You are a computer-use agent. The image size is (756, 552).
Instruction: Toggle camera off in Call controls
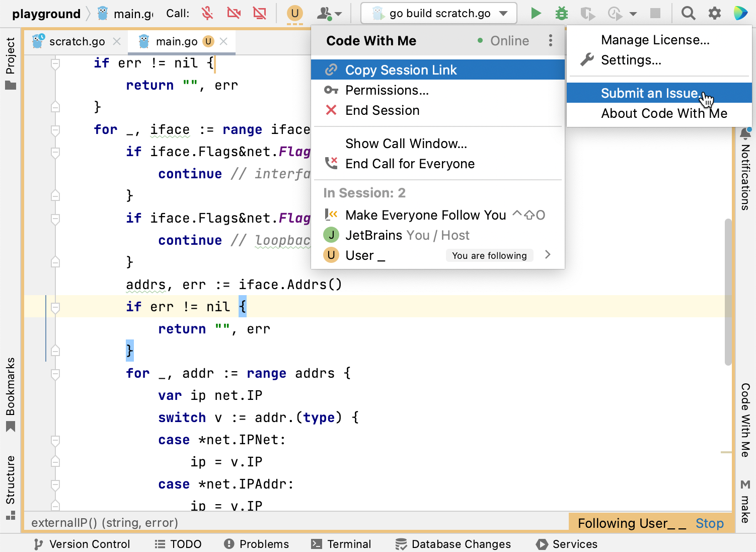click(x=234, y=13)
